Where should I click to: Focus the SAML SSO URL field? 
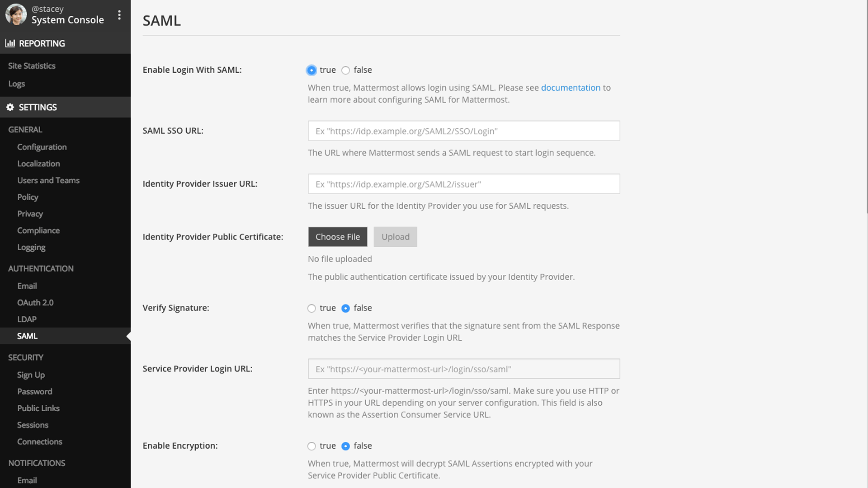pos(464,131)
